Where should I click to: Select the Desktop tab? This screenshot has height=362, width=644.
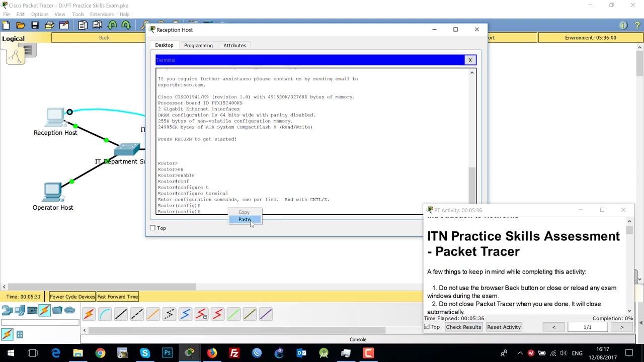pos(164,45)
